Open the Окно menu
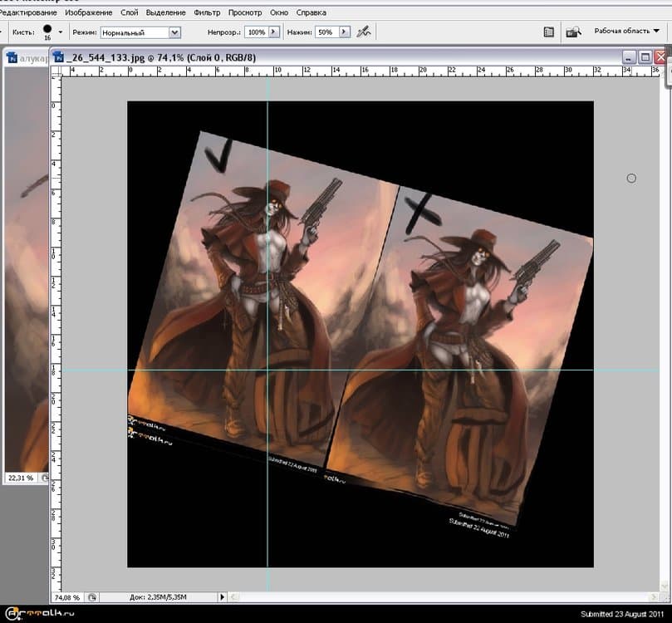 coord(279,12)
